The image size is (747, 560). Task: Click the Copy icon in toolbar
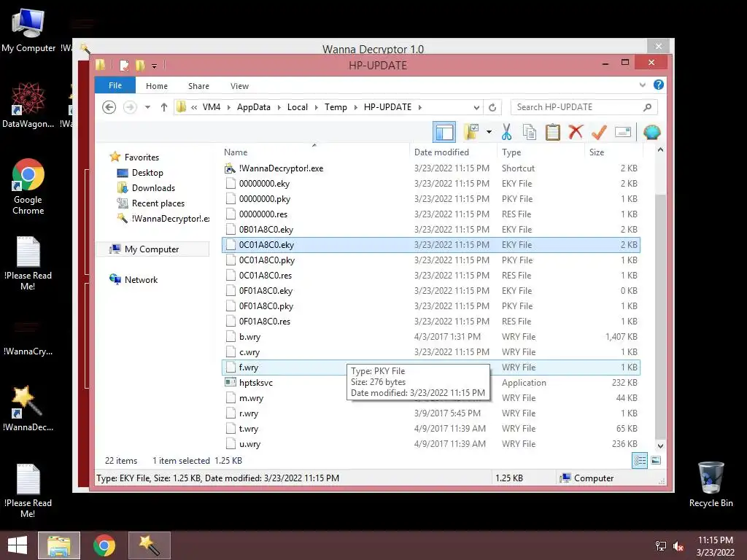pyautogui.click(x=530, y=132)
